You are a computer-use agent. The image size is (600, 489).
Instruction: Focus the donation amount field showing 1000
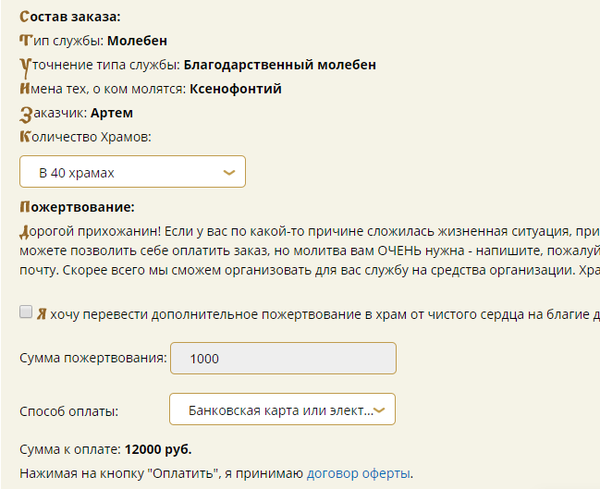pos(284,359)
